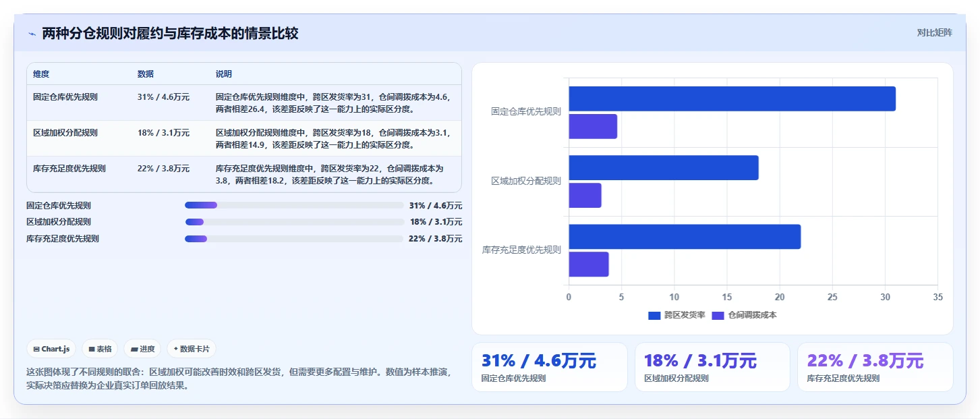
Task: Click table cell 库存充足度优先规则
Action: coord(69,169)
